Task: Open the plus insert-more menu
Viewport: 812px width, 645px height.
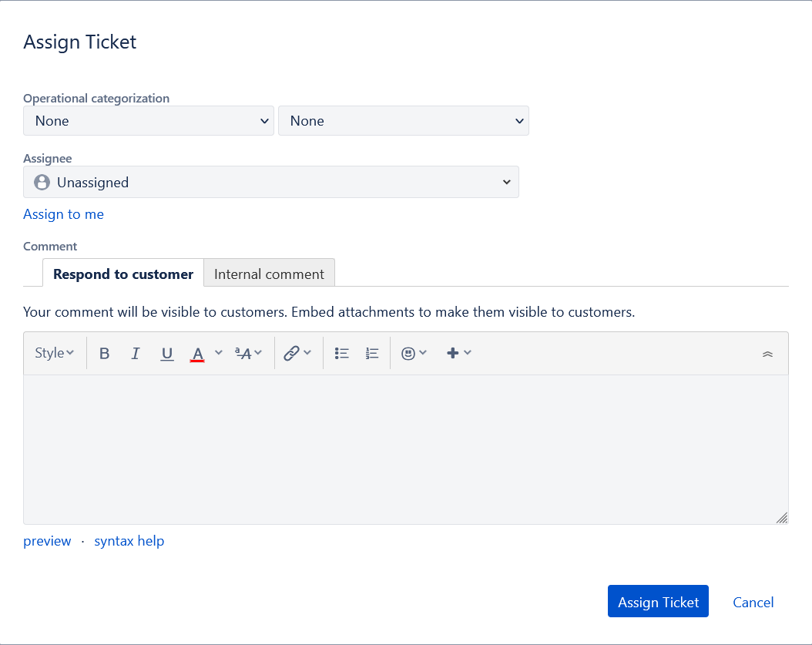Action: click(x=459, y=354)
